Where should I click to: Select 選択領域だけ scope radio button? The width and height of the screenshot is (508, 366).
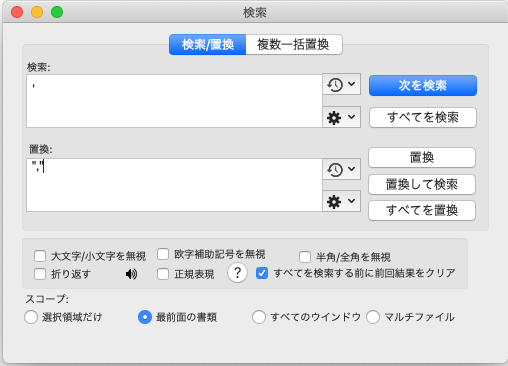[x=31, y=317]
